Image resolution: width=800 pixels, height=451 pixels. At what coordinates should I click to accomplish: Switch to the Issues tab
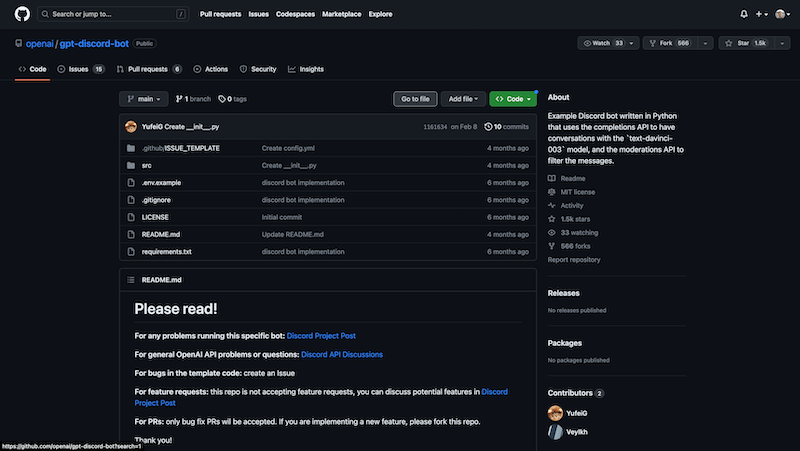(x=79, y=69)
